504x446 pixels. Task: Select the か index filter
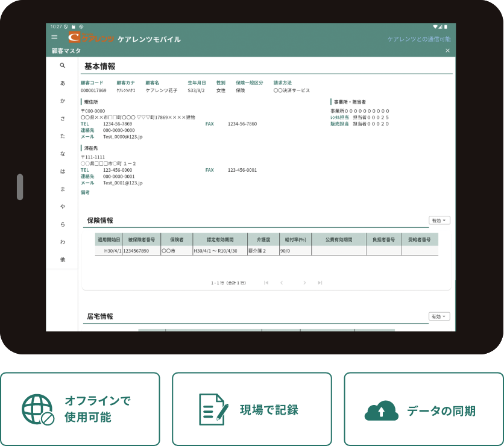tap(63, 101)
